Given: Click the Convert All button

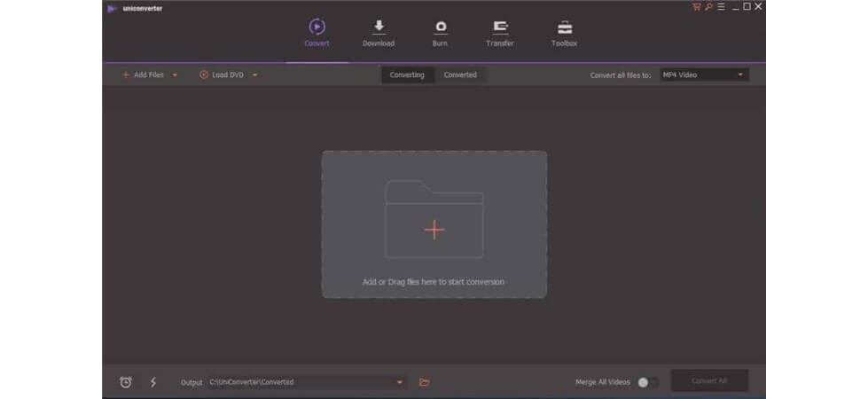Looking at the screenshot, I should coord(709,380).
